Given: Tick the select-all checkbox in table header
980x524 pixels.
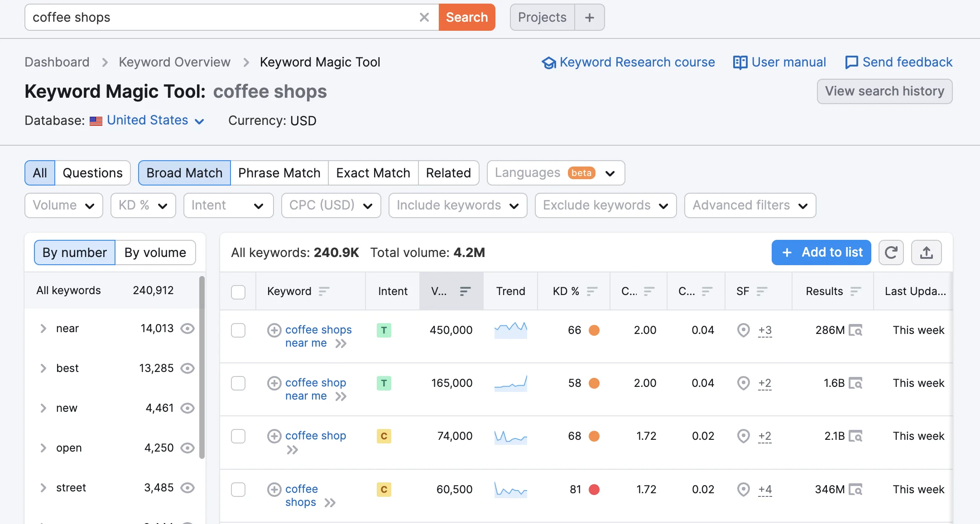Looking at the screenshot, I should (x=238, y=292).
